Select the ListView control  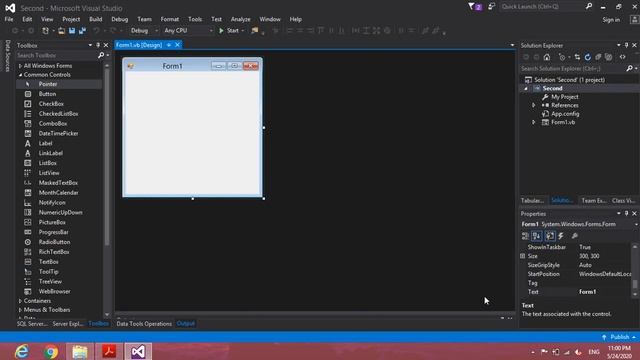pos(49,173)
